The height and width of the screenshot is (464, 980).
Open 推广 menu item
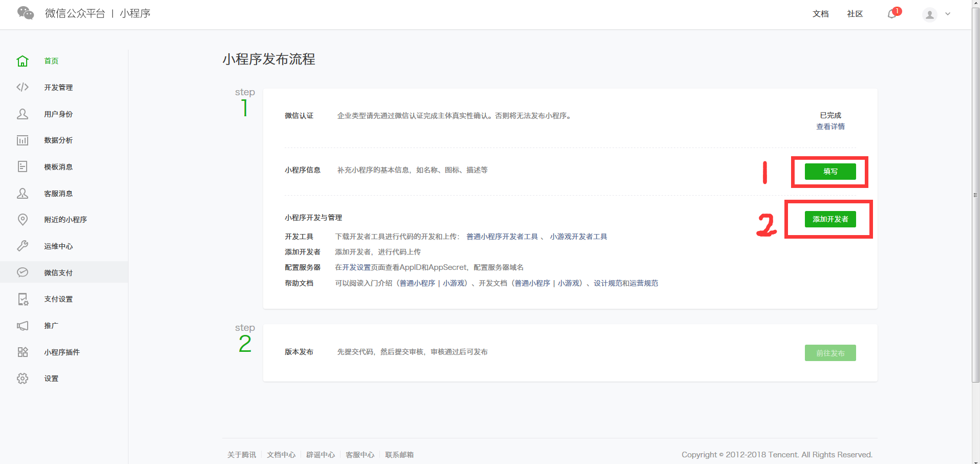51,326
